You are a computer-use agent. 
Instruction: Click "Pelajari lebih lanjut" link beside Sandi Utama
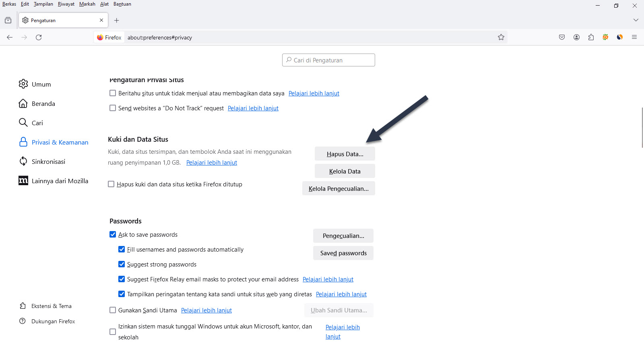pyautogui.click(x=206, y=310)
